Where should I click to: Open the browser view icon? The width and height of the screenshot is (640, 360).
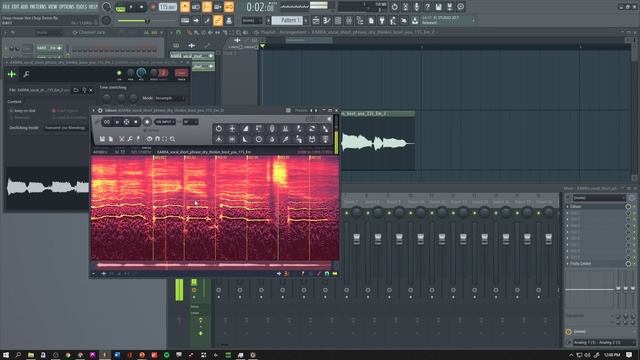click(360, 20)
